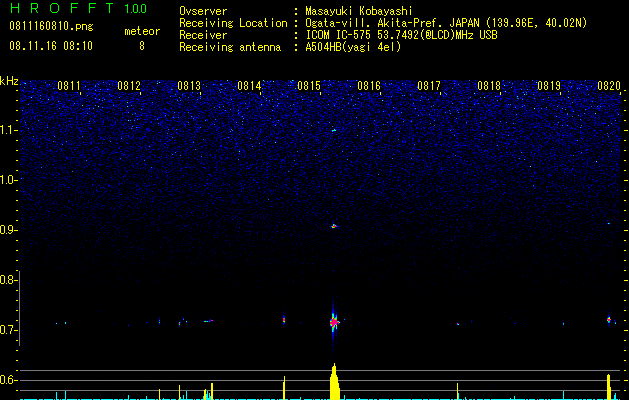Click the HROFFT title text
This screenshot has height=400, width=629.
coord(62,8)
